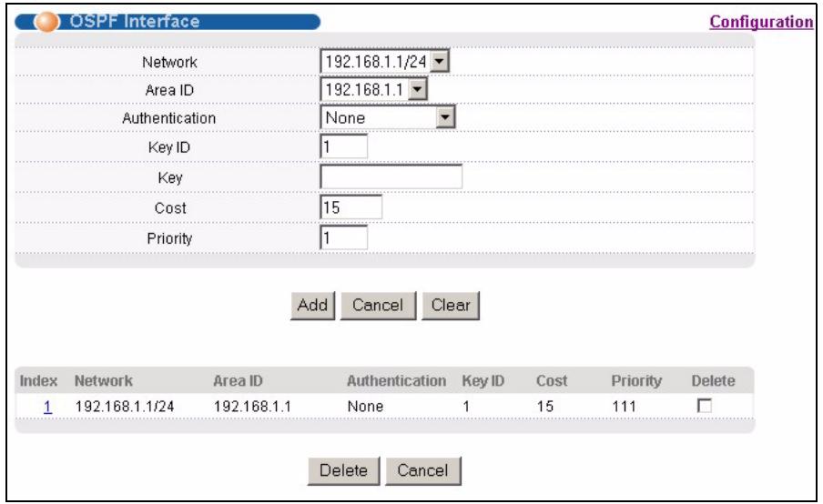Expand the Area ID dropdown
Screen dimensions: 823x504
[x=373, y=90]
